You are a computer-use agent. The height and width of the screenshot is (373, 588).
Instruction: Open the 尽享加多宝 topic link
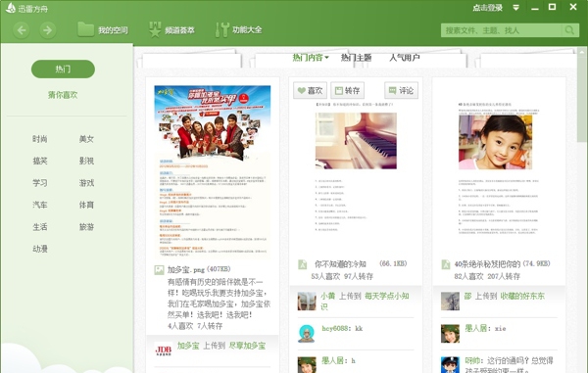247,346
